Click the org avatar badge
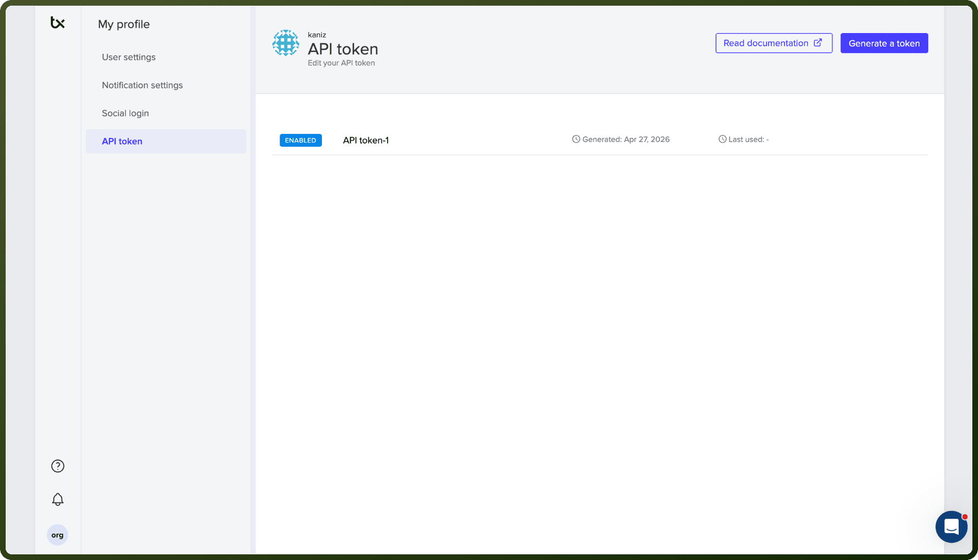The width and height of the screenshot is (978, 560). click(58, 535)
